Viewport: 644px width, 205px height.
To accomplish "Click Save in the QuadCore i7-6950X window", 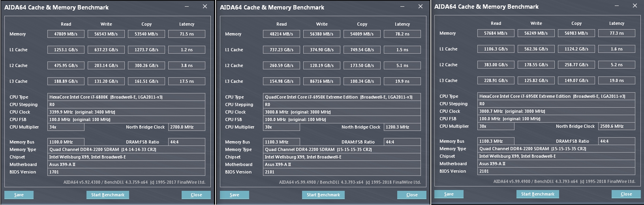I will [x=235, y=195].
